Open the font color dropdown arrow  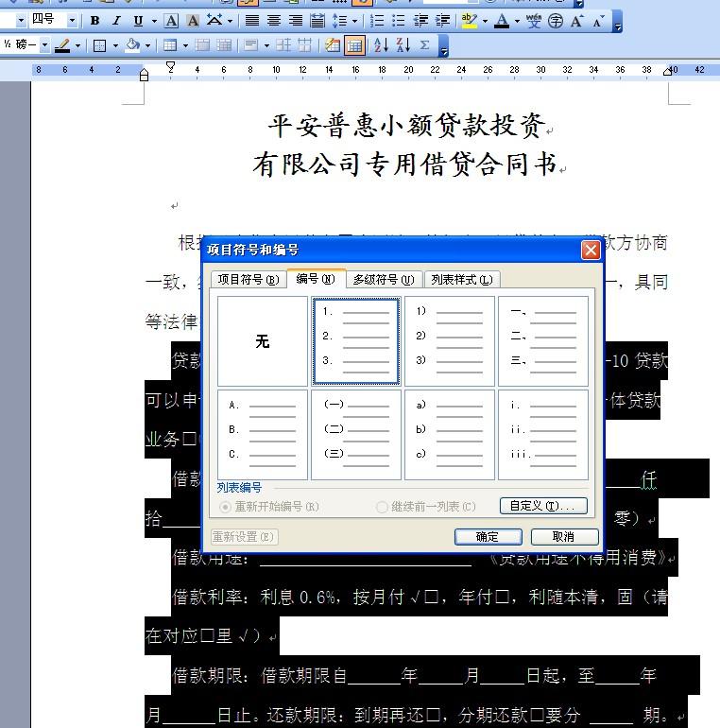coord(517,21)
